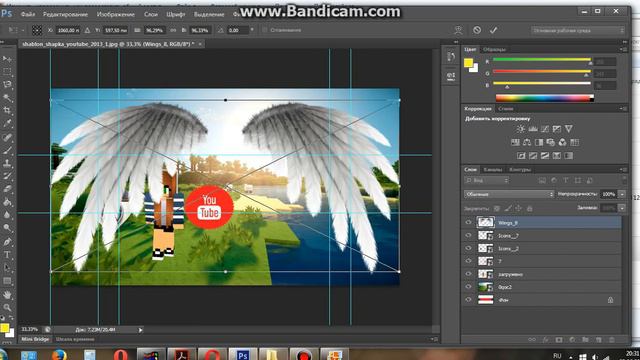Viewport: 640px width, 360px height.
Task: Open the Layers panel flyout menu
Action: point(623,169)
